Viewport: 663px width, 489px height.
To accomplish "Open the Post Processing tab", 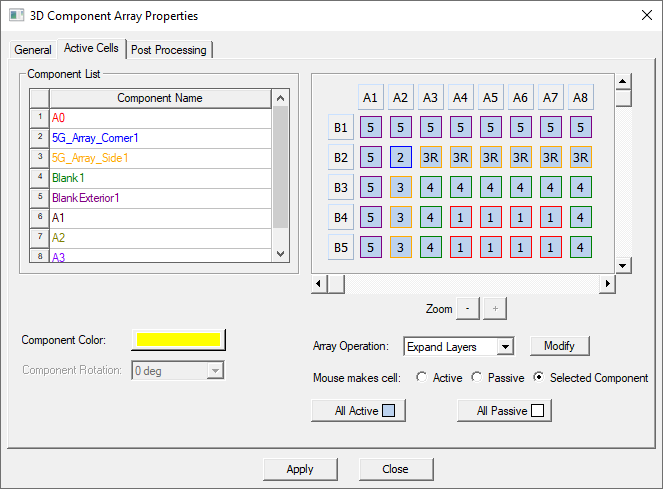I will (169, 50).
